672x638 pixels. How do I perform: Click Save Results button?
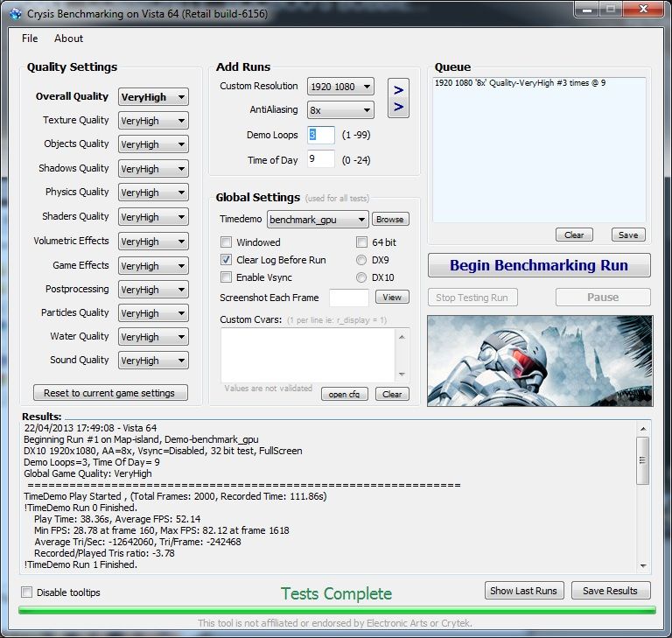coord(610,591)
